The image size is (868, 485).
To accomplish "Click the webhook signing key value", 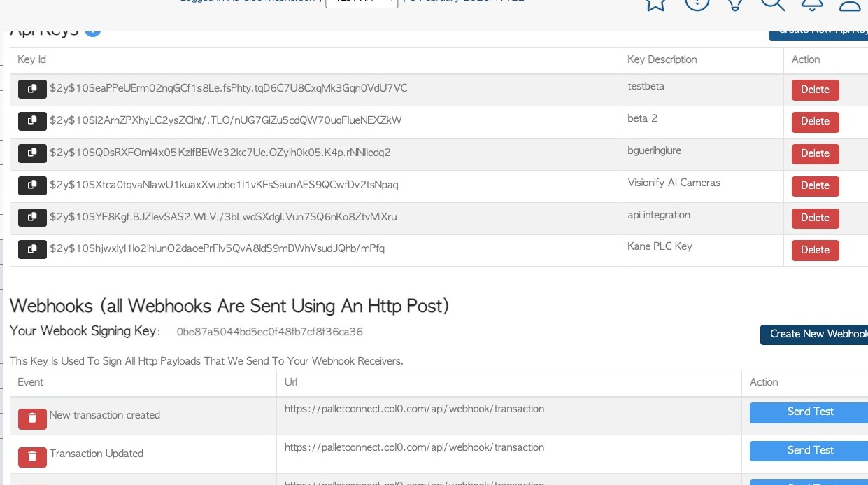I will pos(269,332).
